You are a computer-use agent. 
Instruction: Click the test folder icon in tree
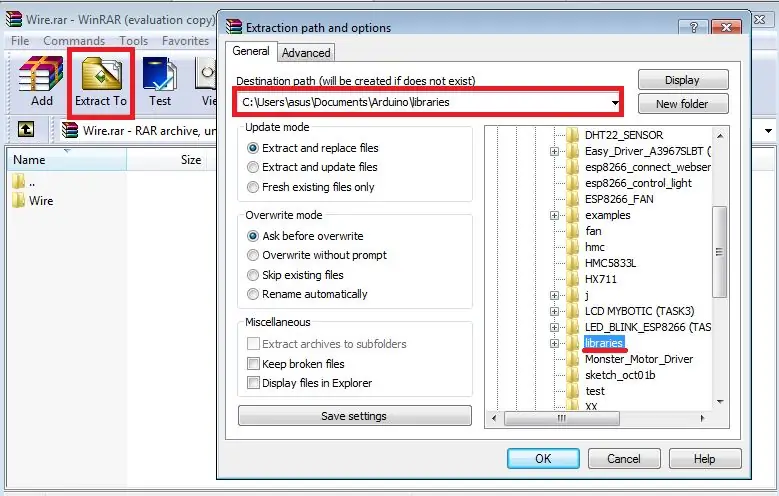coord(572,391)
